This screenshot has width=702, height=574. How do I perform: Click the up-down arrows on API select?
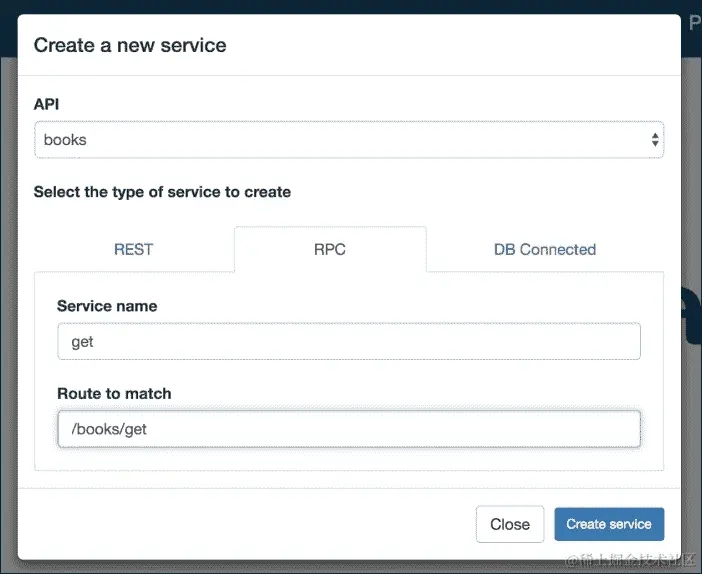pyautogui.click(x=655, y=140)
